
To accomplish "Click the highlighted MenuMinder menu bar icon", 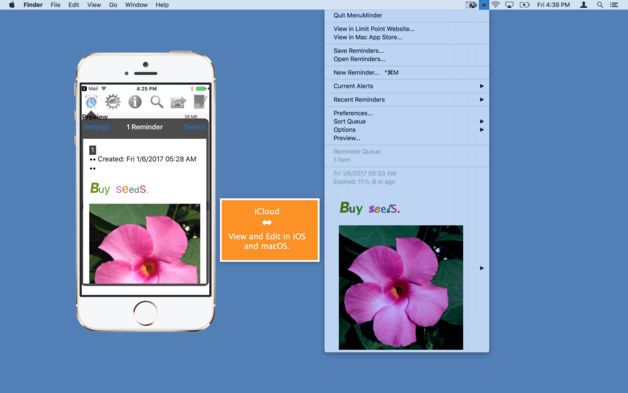I will [x=484, y=5].
